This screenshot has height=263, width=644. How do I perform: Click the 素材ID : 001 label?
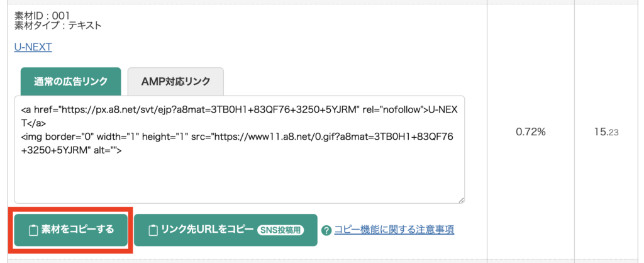click(42, 16)
